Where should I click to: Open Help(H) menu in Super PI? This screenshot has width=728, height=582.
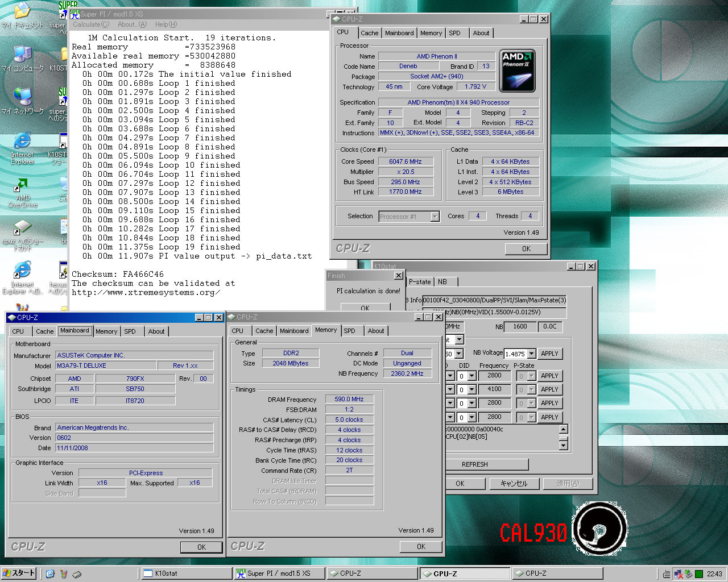166,24
